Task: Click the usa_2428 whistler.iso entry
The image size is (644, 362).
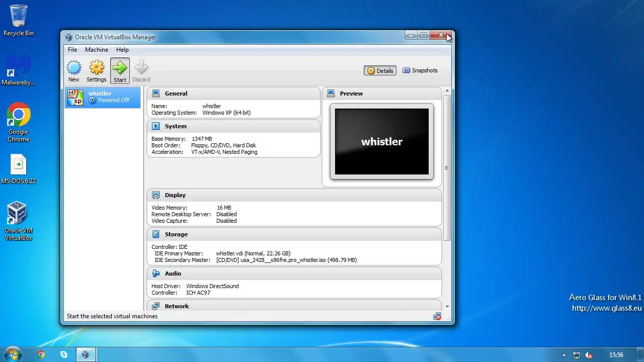Action: pyautogui.click(x=286, y=260)
